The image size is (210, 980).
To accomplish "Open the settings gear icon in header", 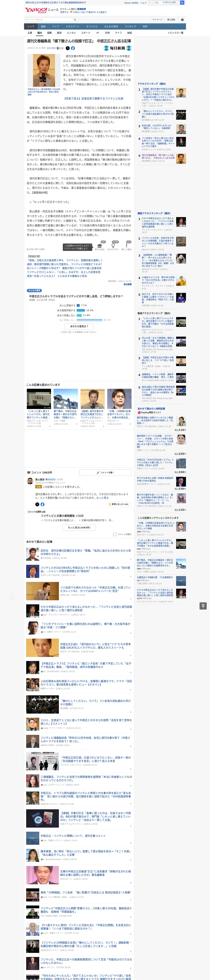I will [182, 20].
